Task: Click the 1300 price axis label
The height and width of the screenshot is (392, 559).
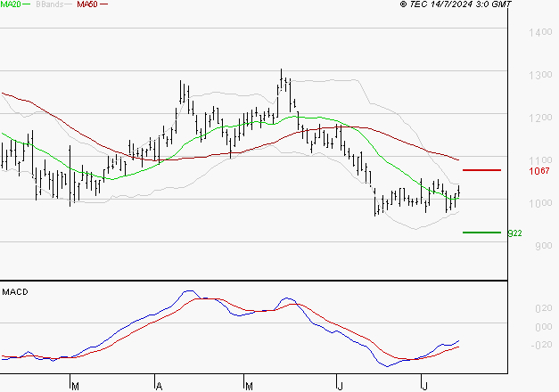Action: point(540,75)
